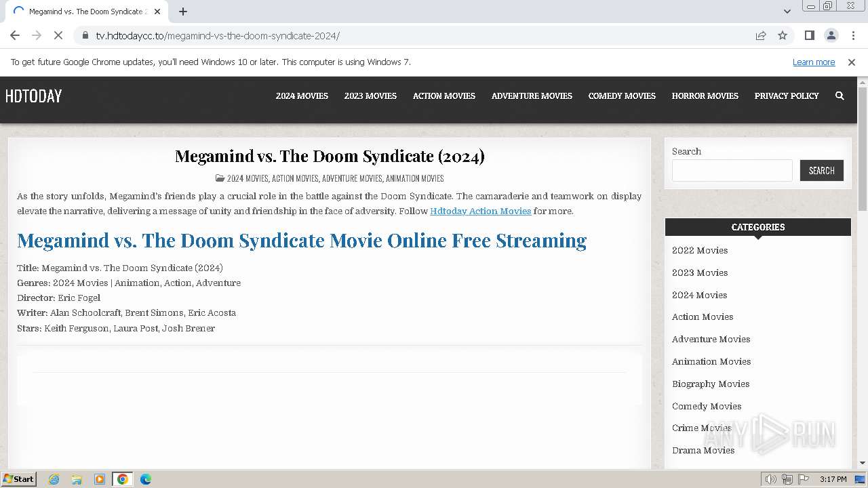Open 2023 MOVIES menu item

click(370, 96)
